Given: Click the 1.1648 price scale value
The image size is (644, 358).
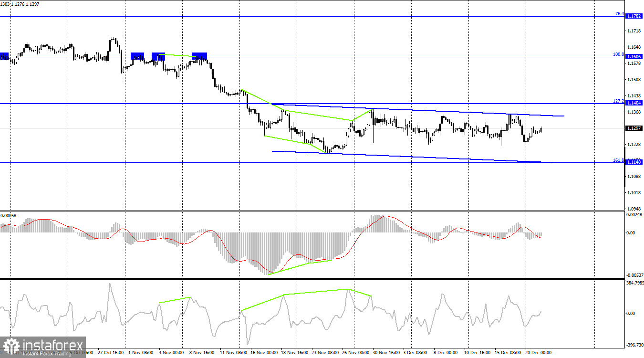Looking at the screenshot, I should (634, 47).
